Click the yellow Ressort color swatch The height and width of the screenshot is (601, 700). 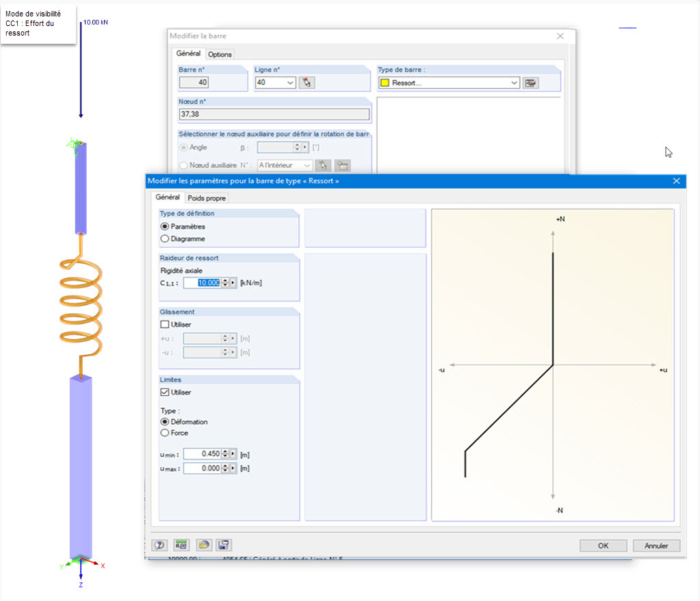coord(385,83)
